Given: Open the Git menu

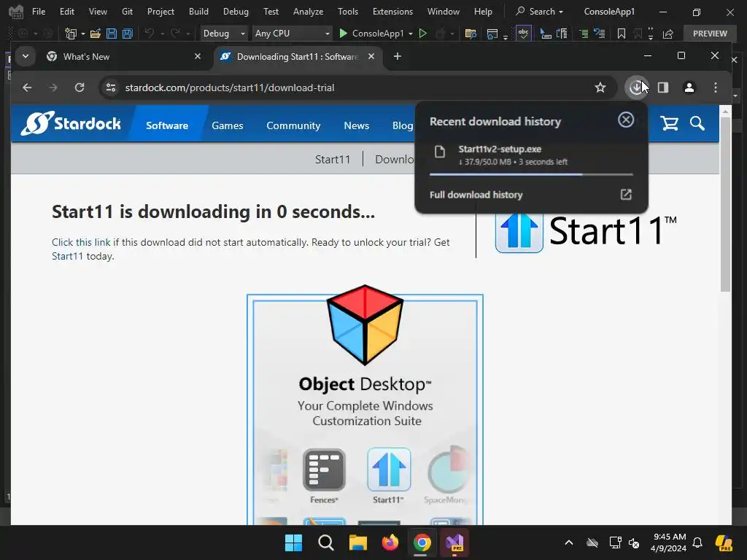Looking at the screenshot, I should 127,12.
